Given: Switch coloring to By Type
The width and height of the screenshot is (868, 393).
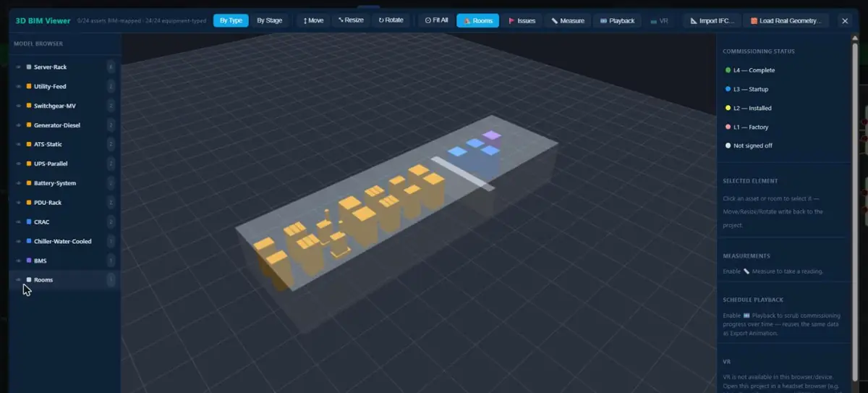Looking at the screenshot, I should coord(230,20).
